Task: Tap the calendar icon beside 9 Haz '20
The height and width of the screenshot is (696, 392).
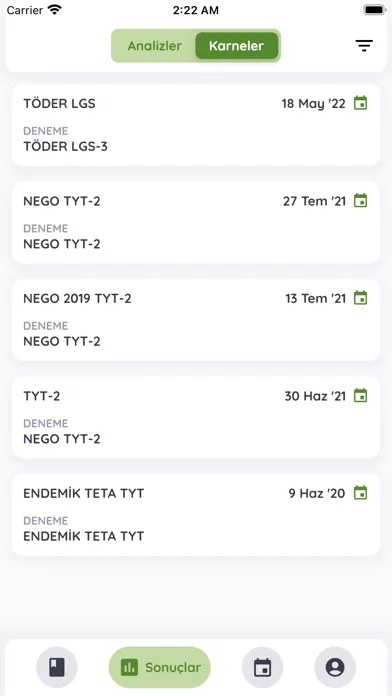Action: coord(360,493)
